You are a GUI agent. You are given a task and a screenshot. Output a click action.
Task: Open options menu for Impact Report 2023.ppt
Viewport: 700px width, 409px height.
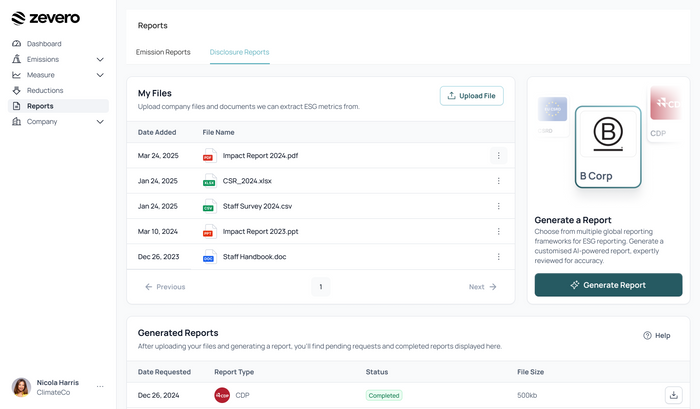(x=499, y=231)
